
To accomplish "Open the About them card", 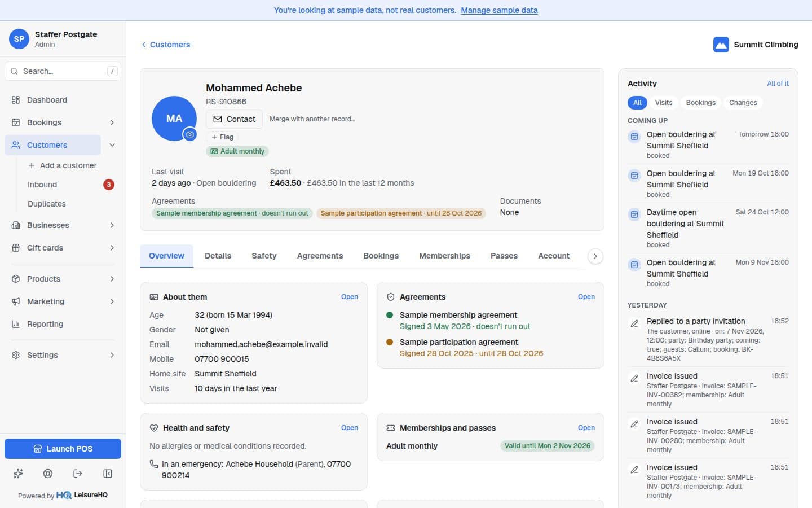I will (350, 297).
